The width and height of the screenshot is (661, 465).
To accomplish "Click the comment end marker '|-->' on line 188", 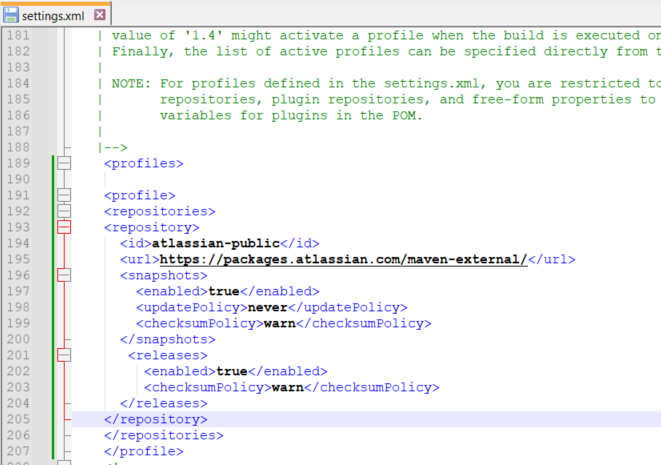I will pos(113,148).
